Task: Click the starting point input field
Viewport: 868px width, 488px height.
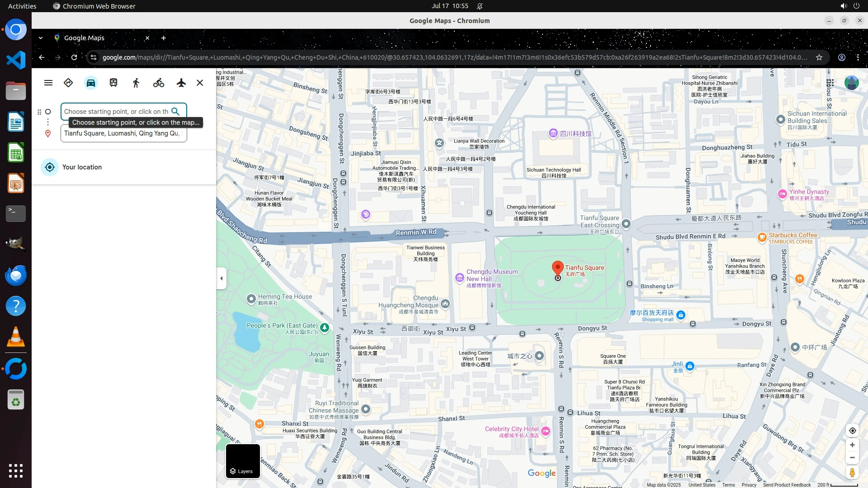Action: click(115, 111)
